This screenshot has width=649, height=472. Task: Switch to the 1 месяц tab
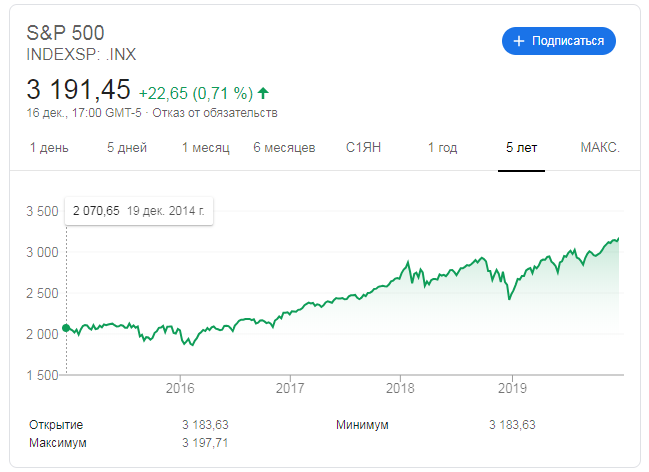click(x=206, y=148)
